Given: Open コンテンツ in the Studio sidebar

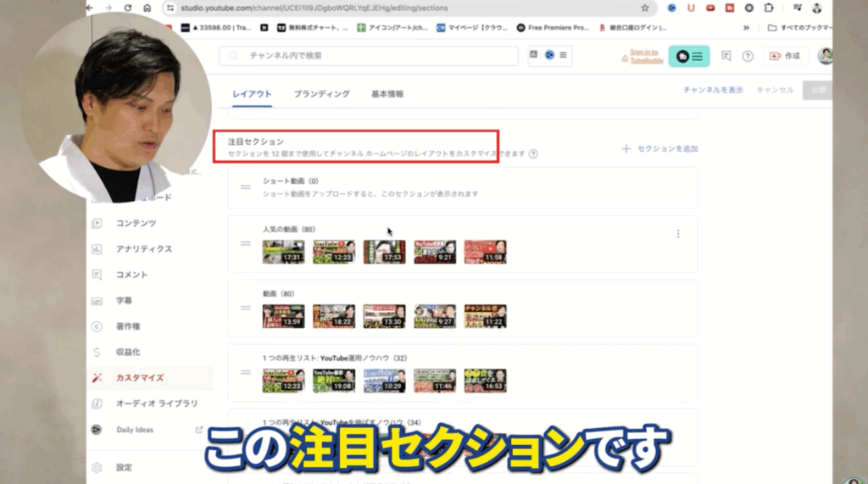Looking at the screenshot, I should coord(136,223).
